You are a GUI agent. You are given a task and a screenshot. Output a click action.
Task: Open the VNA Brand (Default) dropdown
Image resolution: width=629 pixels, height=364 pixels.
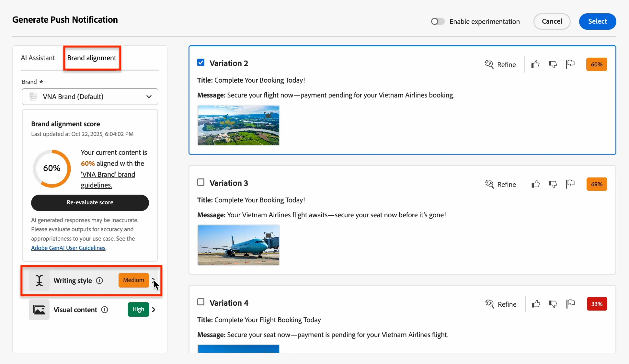[90, 97]
